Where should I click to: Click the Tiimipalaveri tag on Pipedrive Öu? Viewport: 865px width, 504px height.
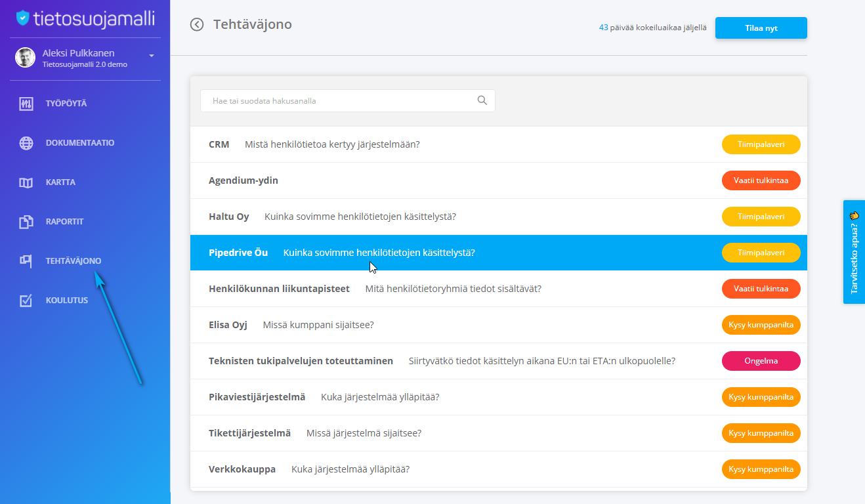pyautogui.click(x=761, y=253)
